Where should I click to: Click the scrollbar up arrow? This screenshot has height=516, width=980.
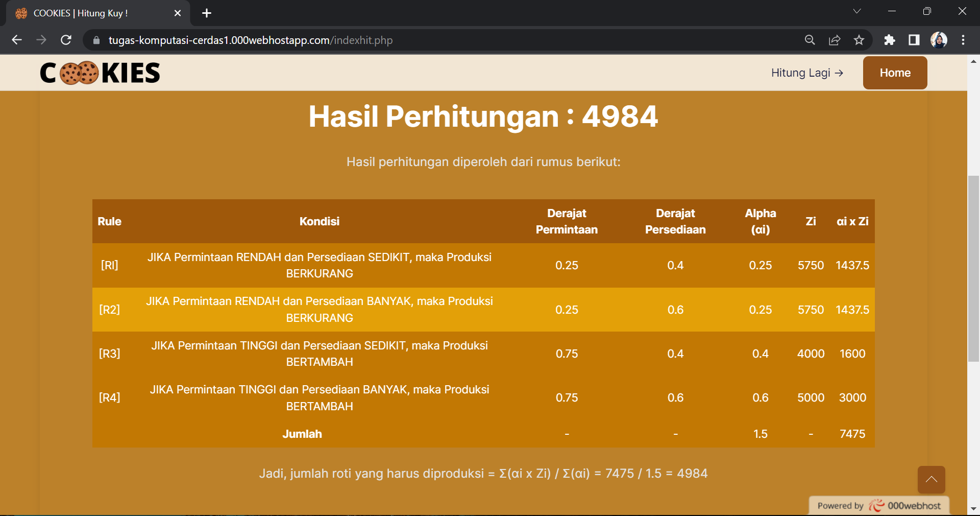[x=973, y=61]
